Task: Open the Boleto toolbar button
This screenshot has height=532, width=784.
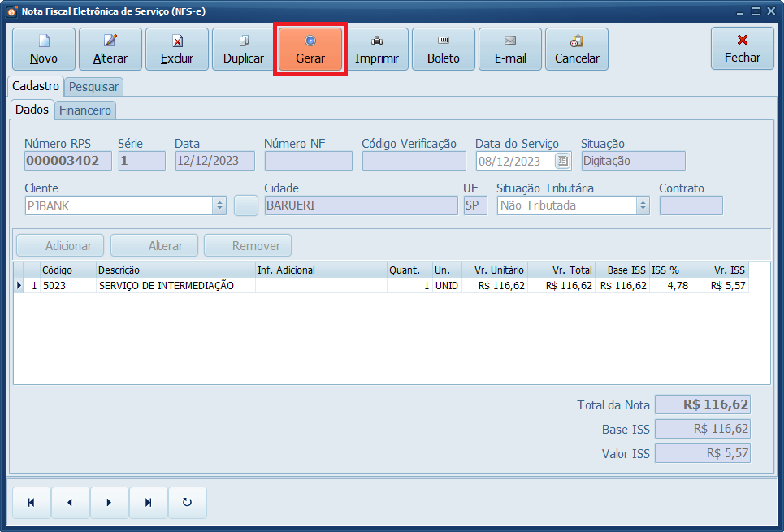Action: pyautogui.click(x=444, y=50)
